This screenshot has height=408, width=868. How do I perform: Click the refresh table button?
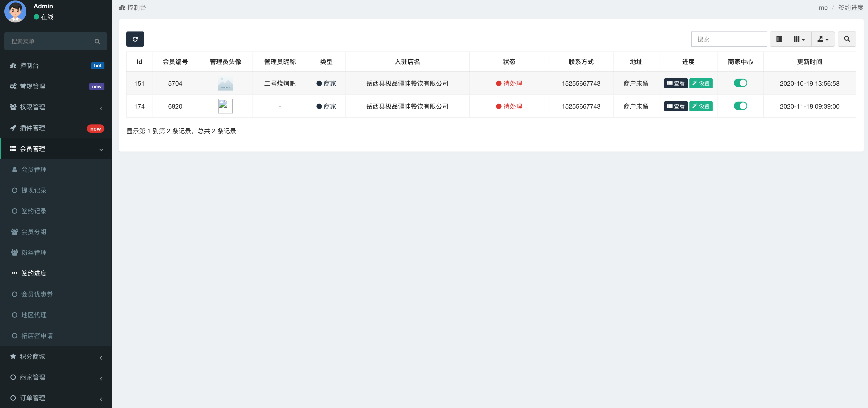pos(135,39)
